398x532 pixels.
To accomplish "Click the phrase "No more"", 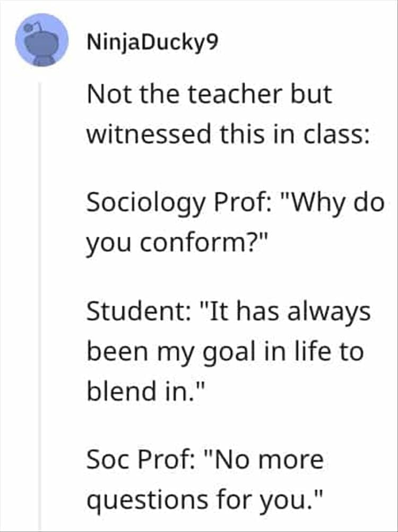I will click(x=266, y=459).
